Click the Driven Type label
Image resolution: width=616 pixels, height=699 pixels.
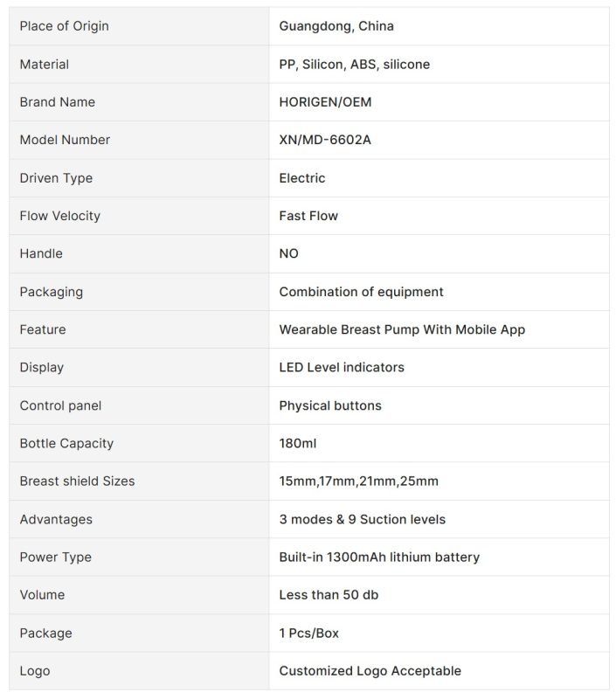pos(56,178)
